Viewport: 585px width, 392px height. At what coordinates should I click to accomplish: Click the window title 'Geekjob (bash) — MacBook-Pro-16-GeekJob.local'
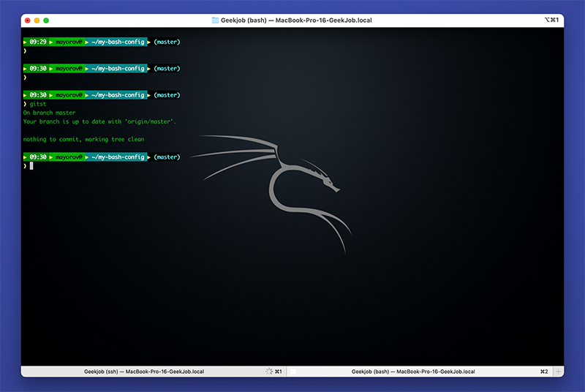tap(296, 20)
